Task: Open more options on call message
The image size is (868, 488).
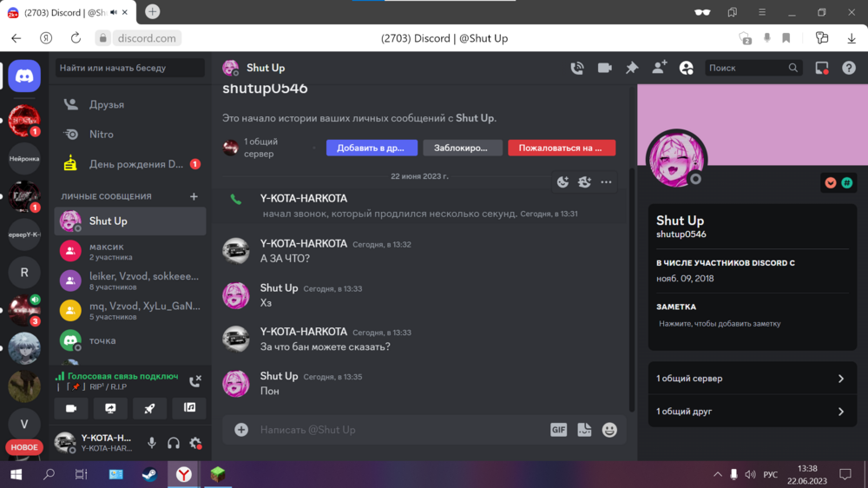Action: click(x=606, y=182)
